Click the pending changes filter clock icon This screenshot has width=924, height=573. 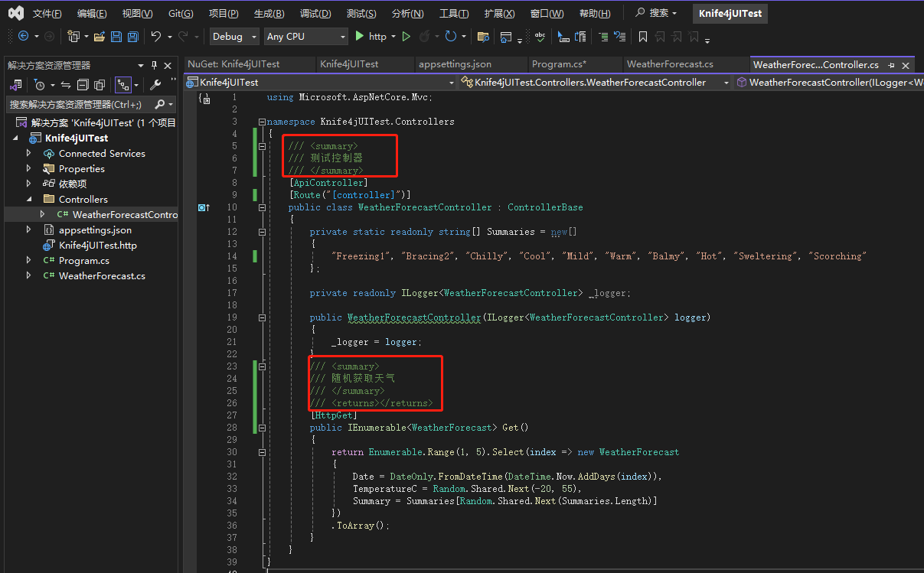pos(40,84)
